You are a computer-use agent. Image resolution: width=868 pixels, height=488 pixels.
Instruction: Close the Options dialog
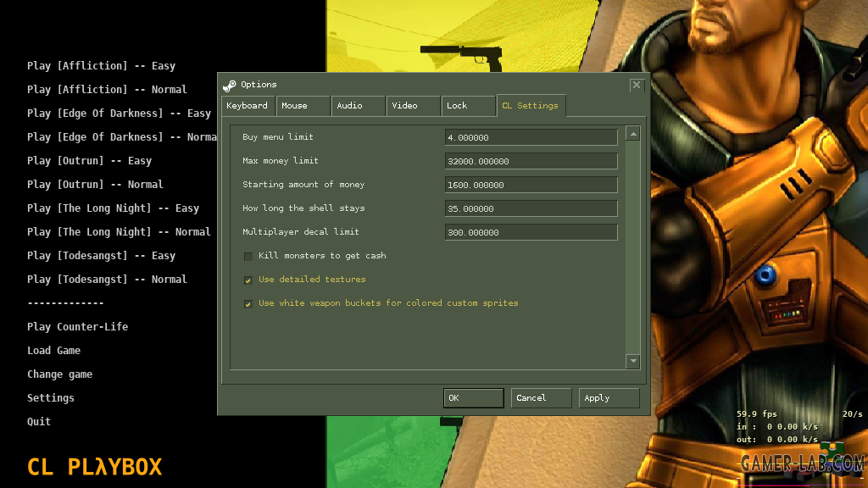(x=637, y=86)
